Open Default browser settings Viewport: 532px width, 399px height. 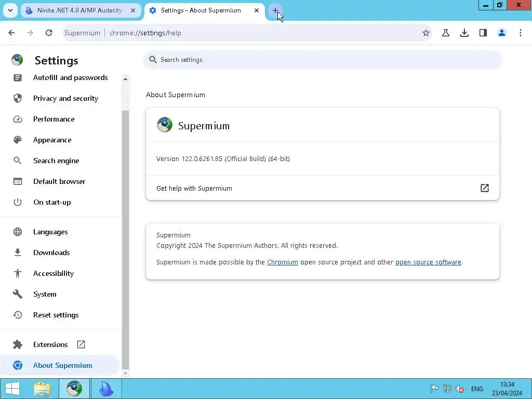(60, 181)
